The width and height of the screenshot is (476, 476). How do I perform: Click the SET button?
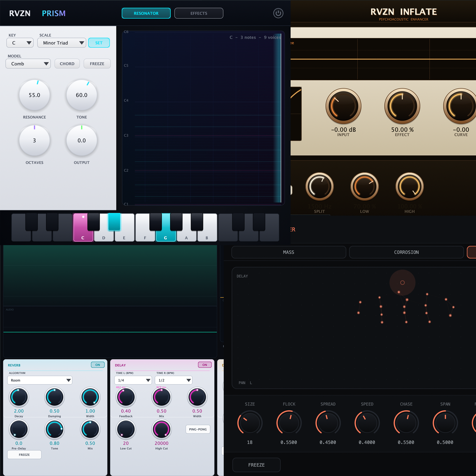tap(99, 43)
